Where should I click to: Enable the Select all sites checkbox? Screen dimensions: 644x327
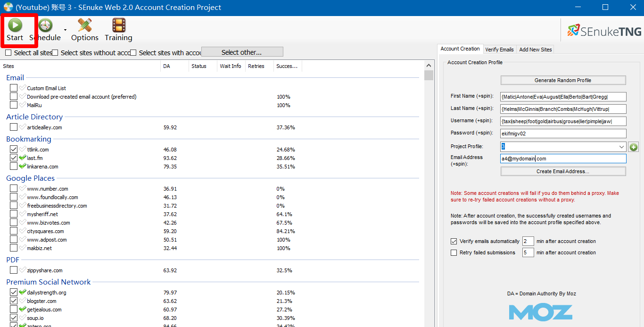pyautogui.click(x=8, y=53)
